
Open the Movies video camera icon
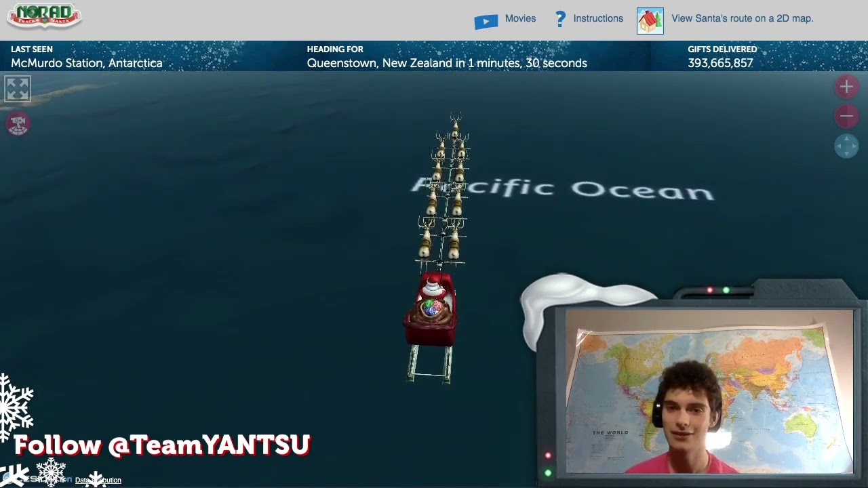486,22
